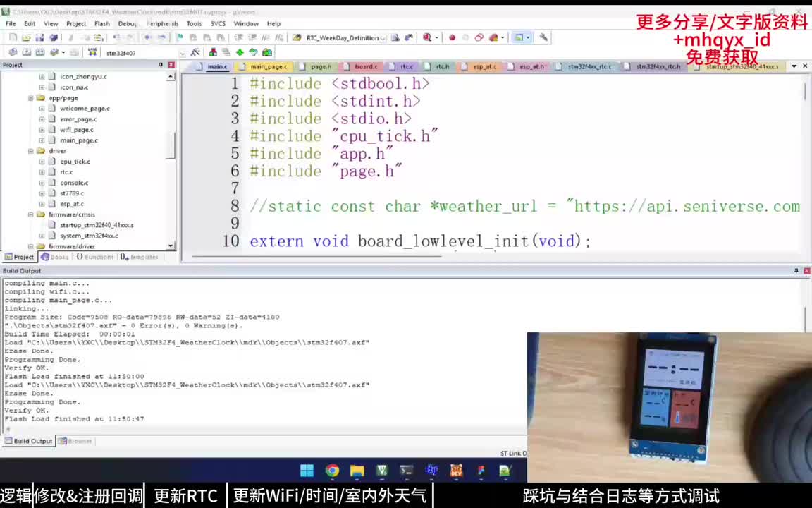Viewport: 812px width, 508px height.
Task: Collapse the driver folder
Action: coord(31,151)
